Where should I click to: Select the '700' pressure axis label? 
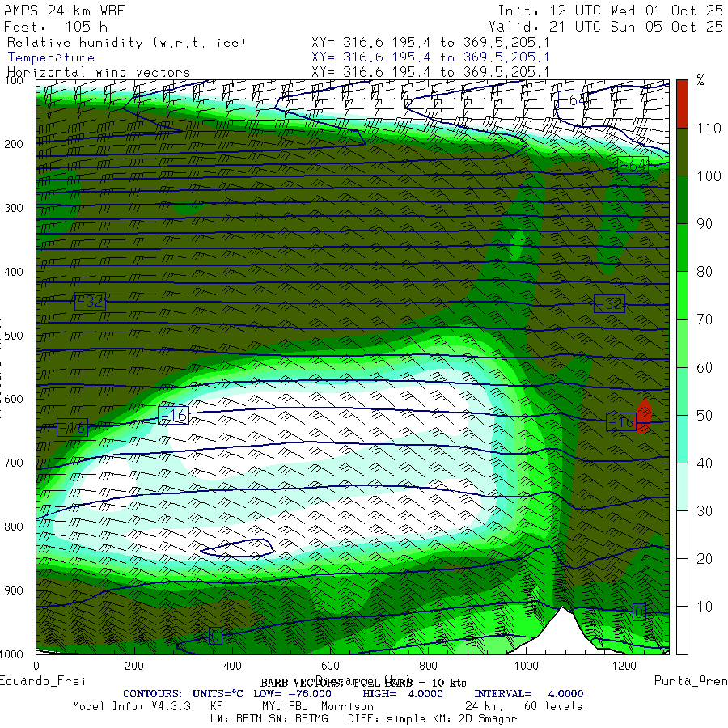click(x=14, y=463)
